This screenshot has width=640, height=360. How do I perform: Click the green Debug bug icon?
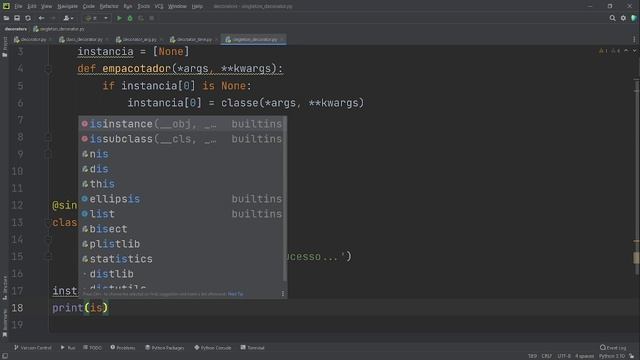click(130, 18)
